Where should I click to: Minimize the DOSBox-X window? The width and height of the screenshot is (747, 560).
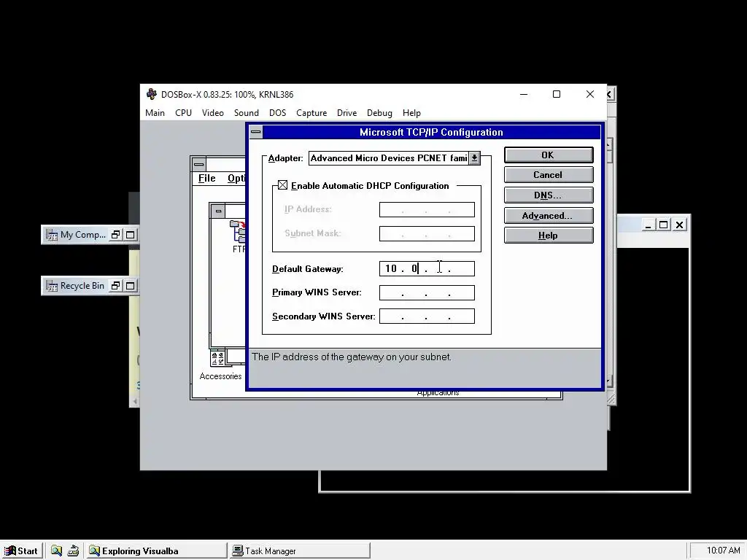pyautogui.click(x=524, y=94)
